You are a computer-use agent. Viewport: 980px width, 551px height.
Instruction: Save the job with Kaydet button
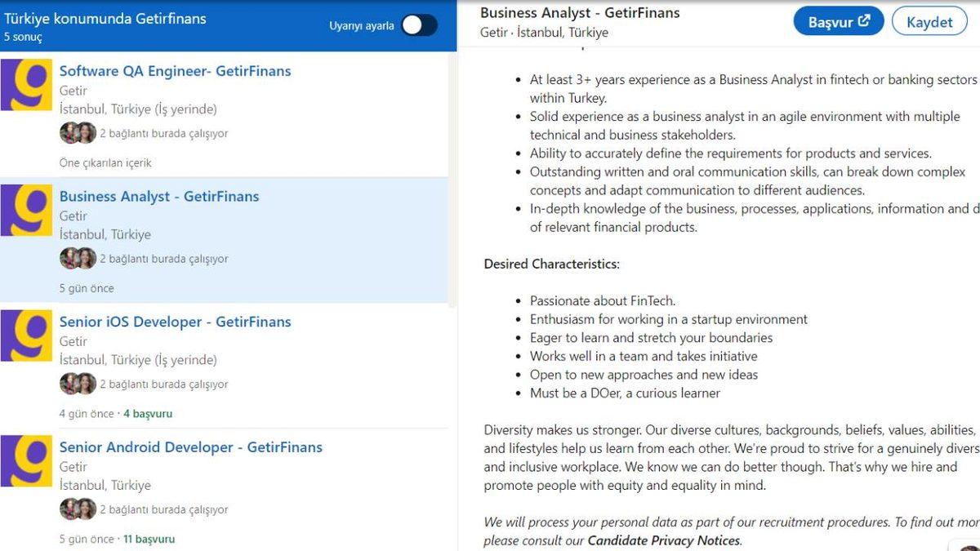pyautogui.click(x=929, y=22)
